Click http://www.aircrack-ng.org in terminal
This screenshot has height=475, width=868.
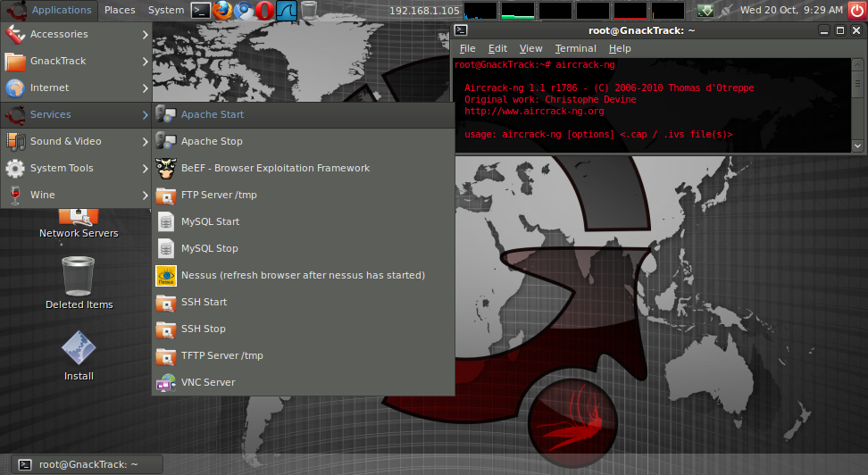[534, 112]
